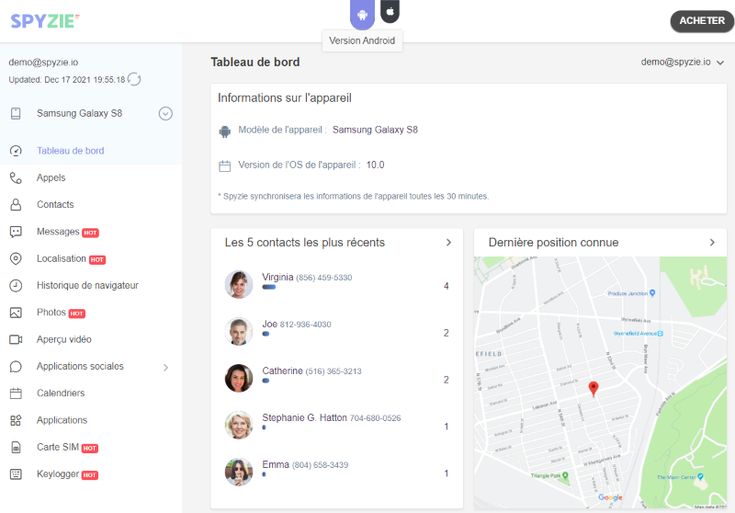The height and width of the screenshot is (513, 735).
Task: Expand the Applications sociales submenu
Action: (x=166, y=367)
